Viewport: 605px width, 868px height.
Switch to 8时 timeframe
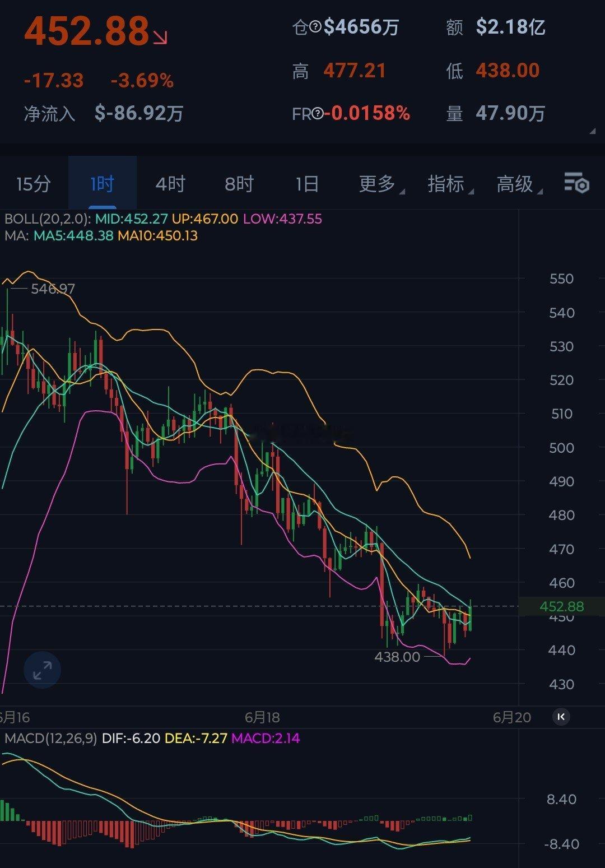[x=239, y=183]
